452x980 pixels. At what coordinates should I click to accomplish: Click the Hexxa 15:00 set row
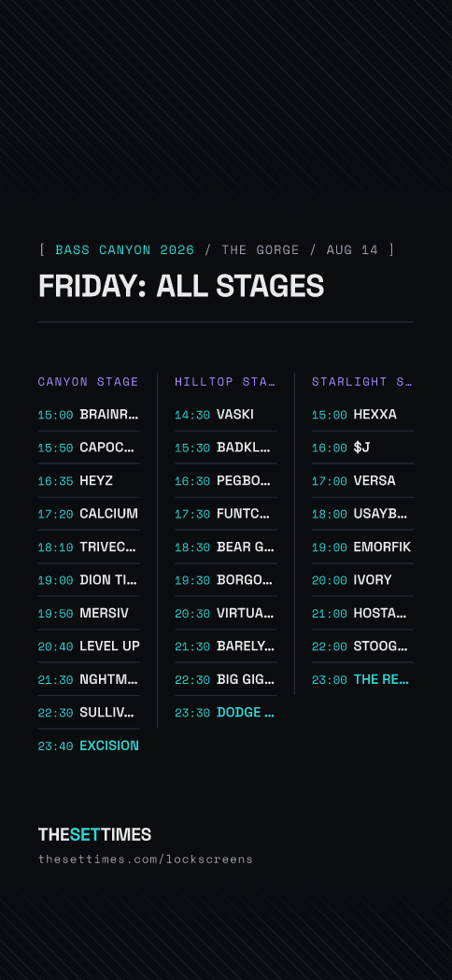point(362,415)
